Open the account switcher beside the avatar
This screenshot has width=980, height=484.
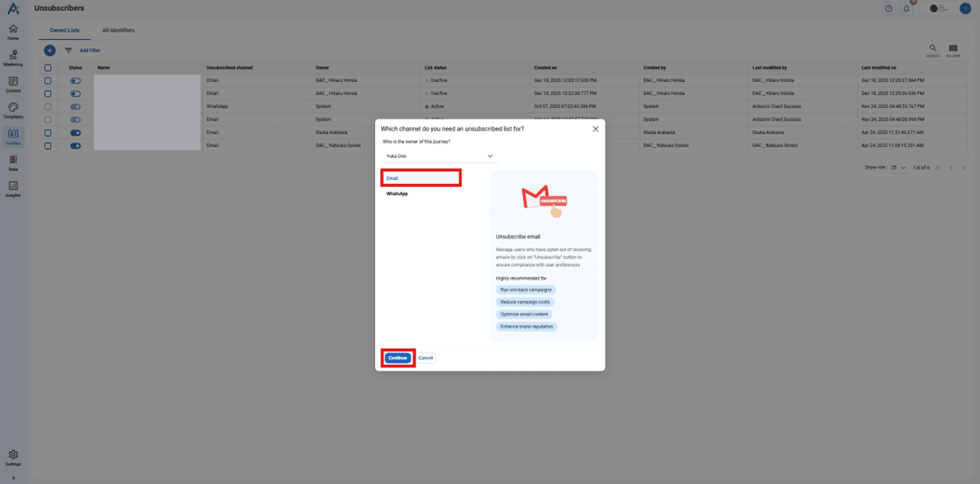939,9
